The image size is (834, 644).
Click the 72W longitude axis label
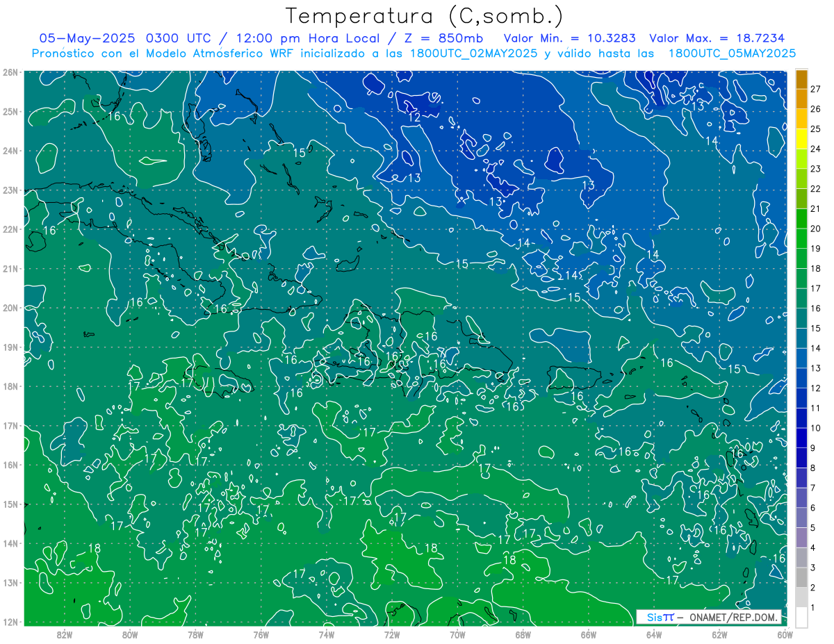click(x=392, y=634)
